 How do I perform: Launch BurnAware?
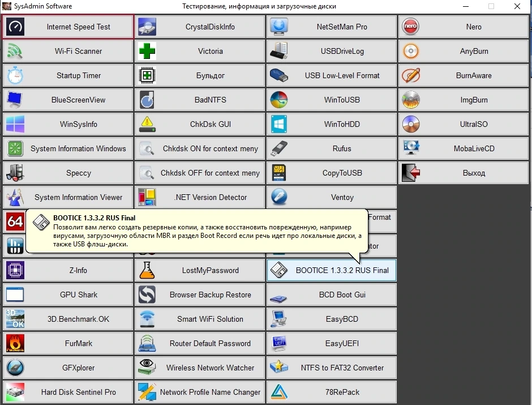click(464, 75)
